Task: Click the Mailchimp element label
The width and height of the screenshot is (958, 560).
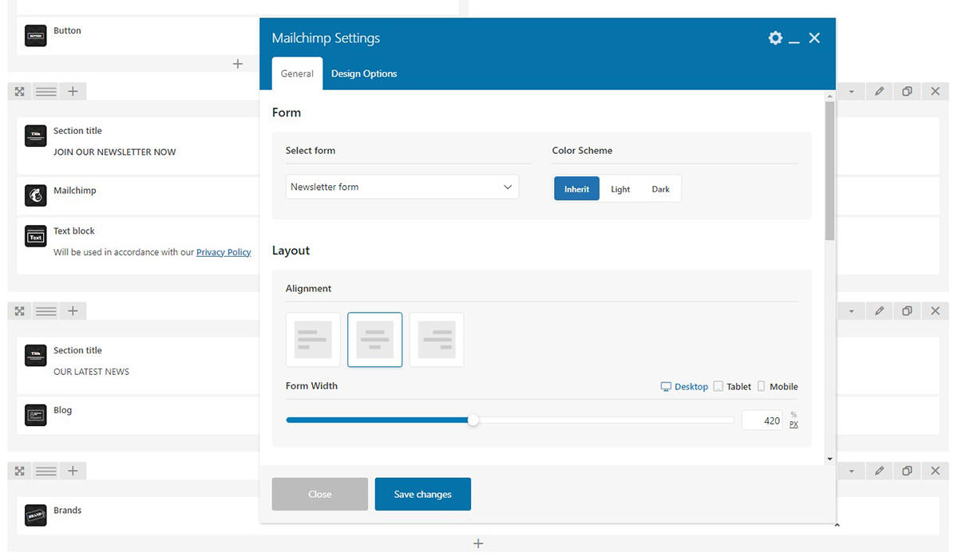Action: (75, 191)
